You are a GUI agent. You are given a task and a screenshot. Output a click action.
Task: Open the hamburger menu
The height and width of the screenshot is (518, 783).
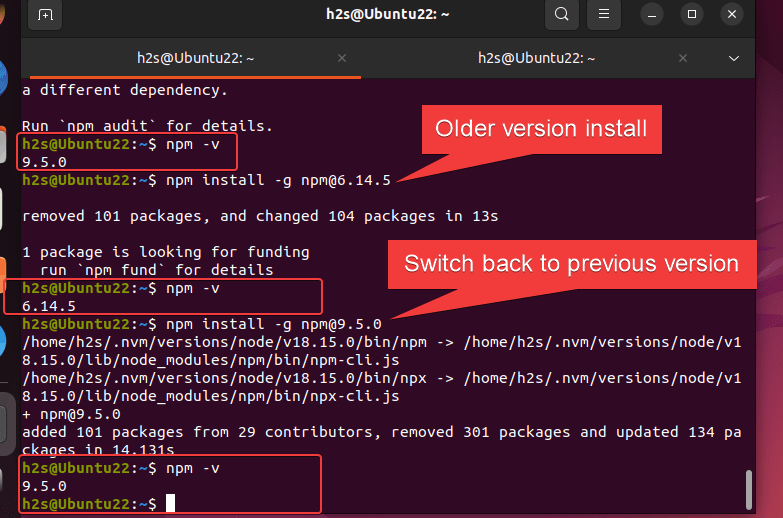pos(604,14)
